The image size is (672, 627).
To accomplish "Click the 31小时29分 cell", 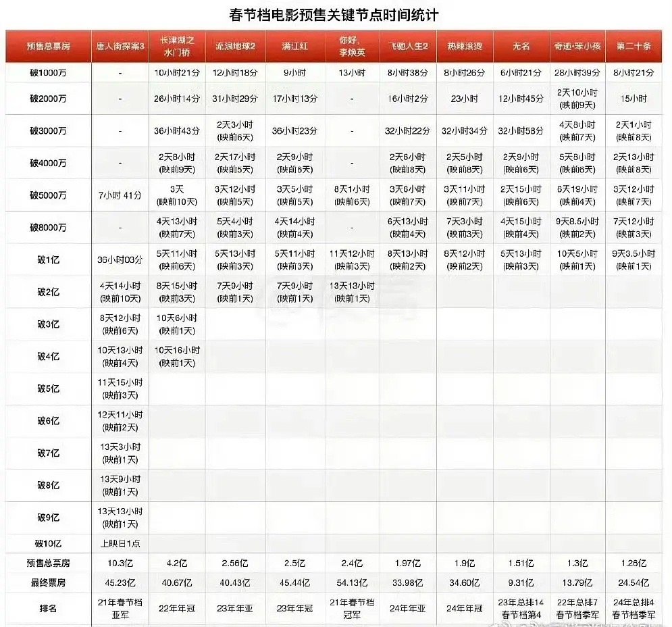I will [235, 99].
